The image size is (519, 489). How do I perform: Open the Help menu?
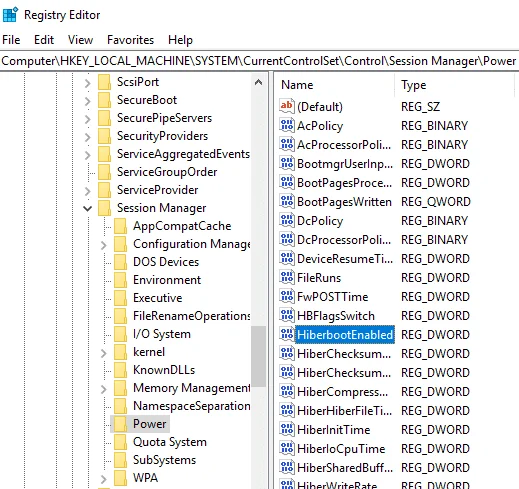pyautogui.click(x=180, y=40)
